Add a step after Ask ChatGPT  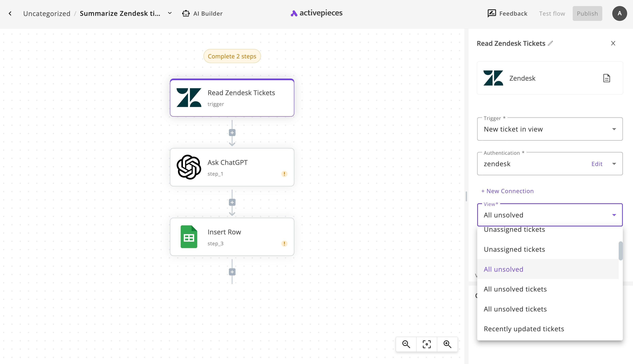pos(232,202)
